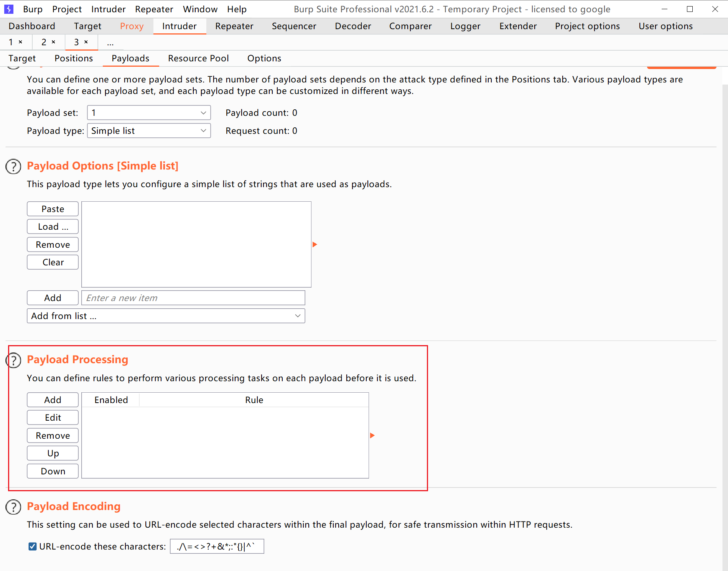Screen dimensions: 728x571
Task: Switch to the Dashboard tab
Action: [x=32, y=26]
